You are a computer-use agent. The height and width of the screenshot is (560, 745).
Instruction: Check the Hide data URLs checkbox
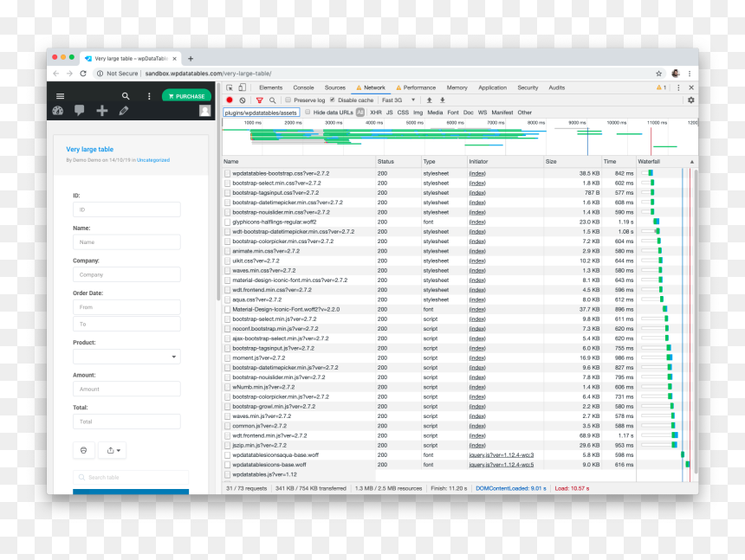(308, 113)
